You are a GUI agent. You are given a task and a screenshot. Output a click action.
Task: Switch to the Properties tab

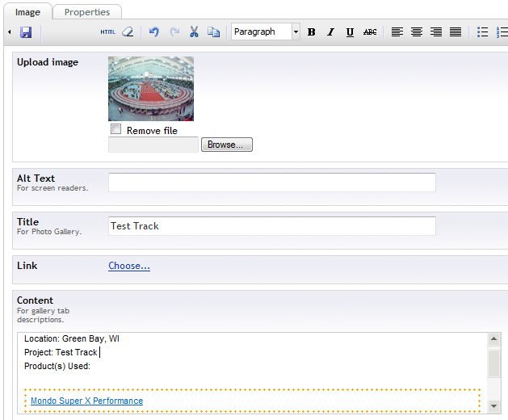[x=87, y=12]
